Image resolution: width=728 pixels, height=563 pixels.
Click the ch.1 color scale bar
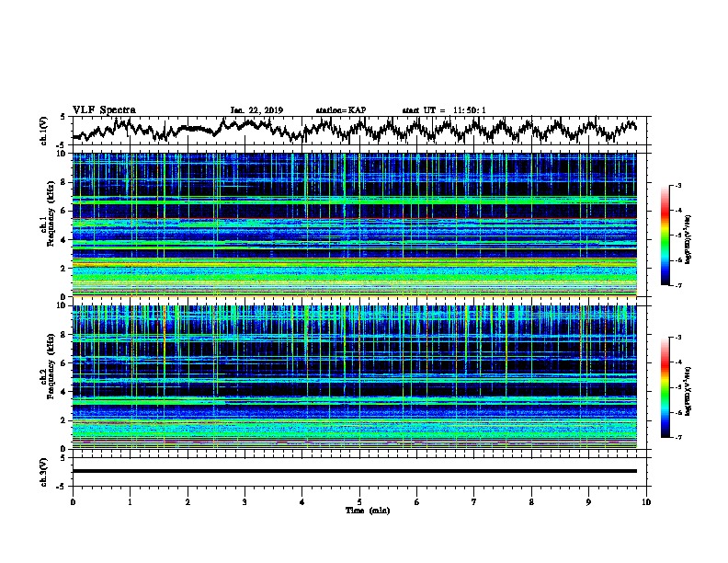tap(665, 236)
